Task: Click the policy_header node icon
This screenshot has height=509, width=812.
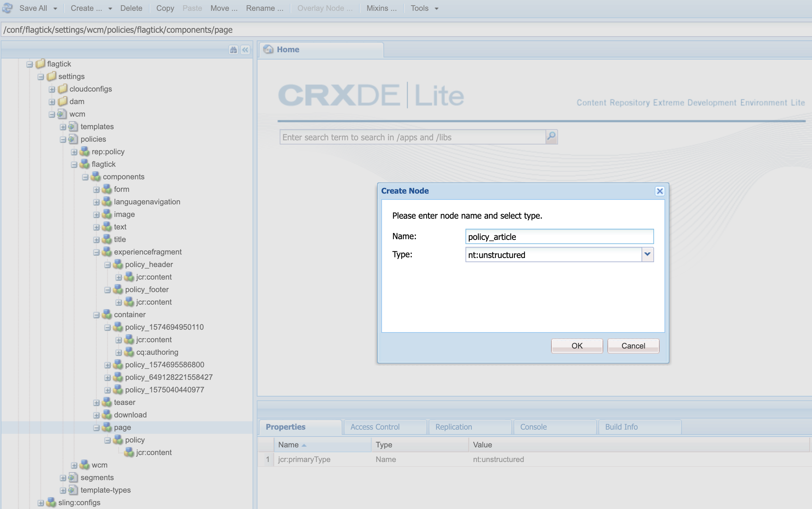Action: pyautogui.click(x=118, y=264)
